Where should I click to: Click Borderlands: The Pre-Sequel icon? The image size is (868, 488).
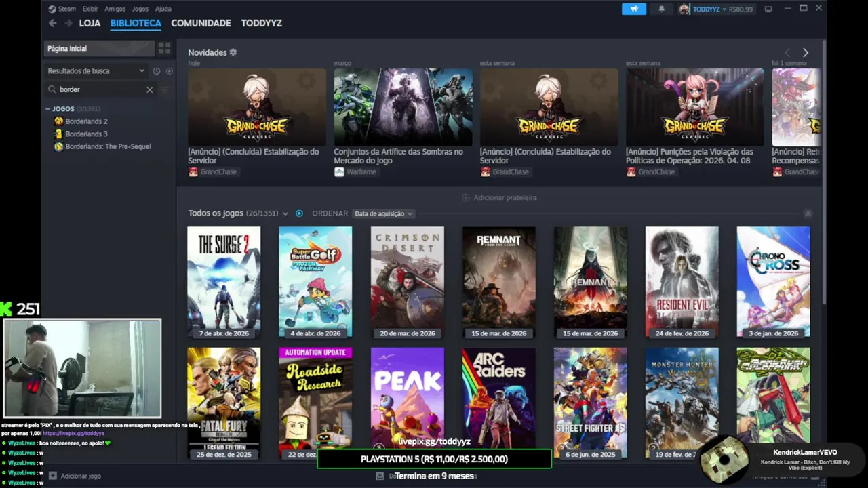(x=59, y=146)
